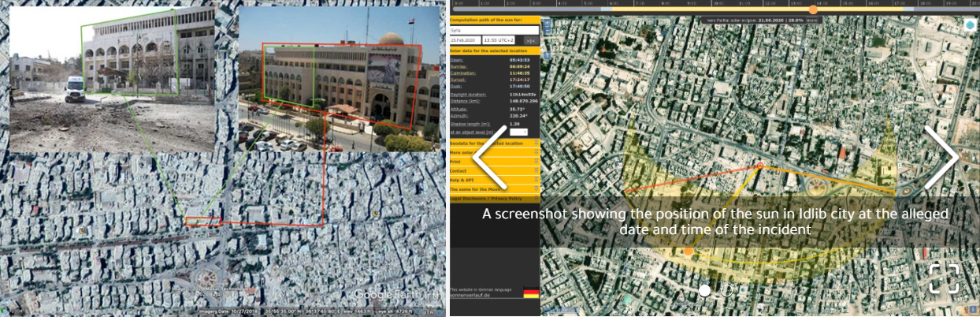Open Legal Disclosure / Privacy Policy
Image resolution: width=980 pixels, height=317 pixels.
pos(488,199)
